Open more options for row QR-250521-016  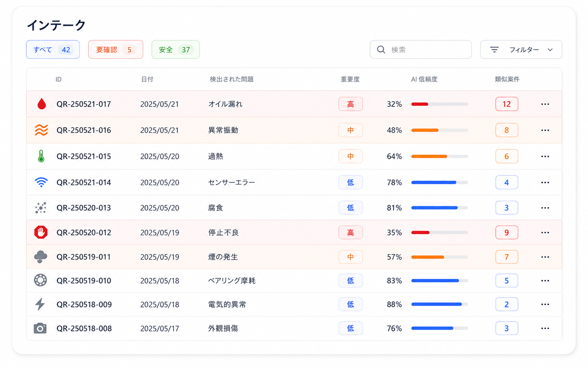click(x=545, y=130)
